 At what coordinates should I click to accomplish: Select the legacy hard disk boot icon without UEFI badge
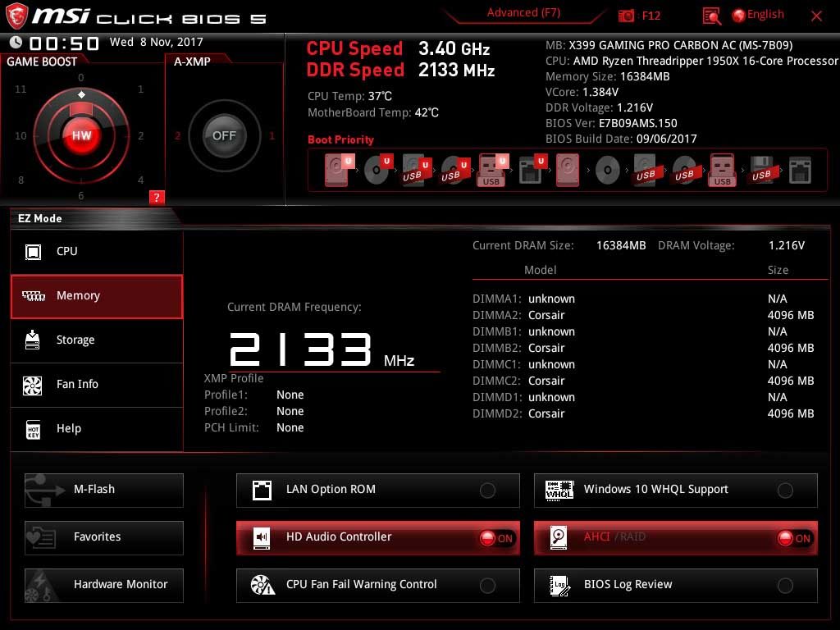point(568,170)
